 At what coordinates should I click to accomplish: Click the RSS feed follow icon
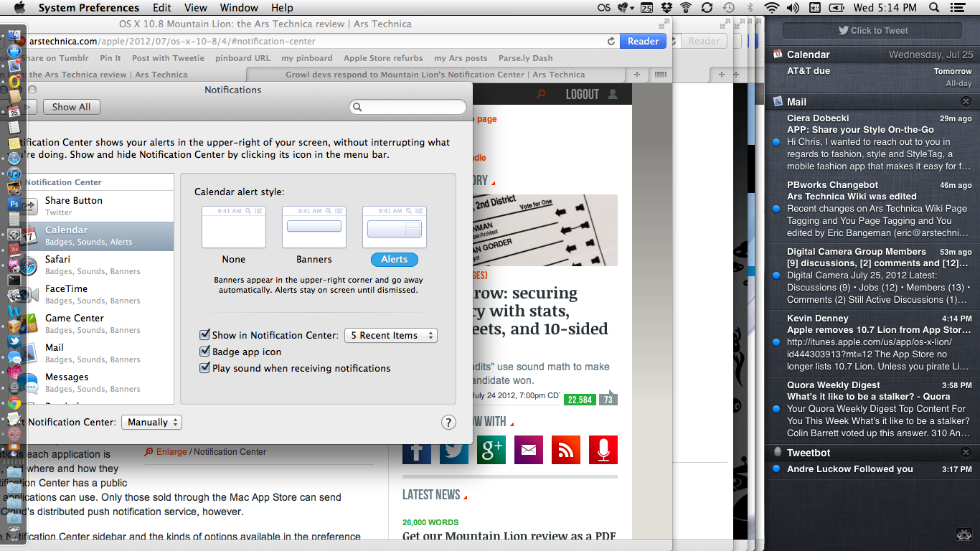click(566, 450)
